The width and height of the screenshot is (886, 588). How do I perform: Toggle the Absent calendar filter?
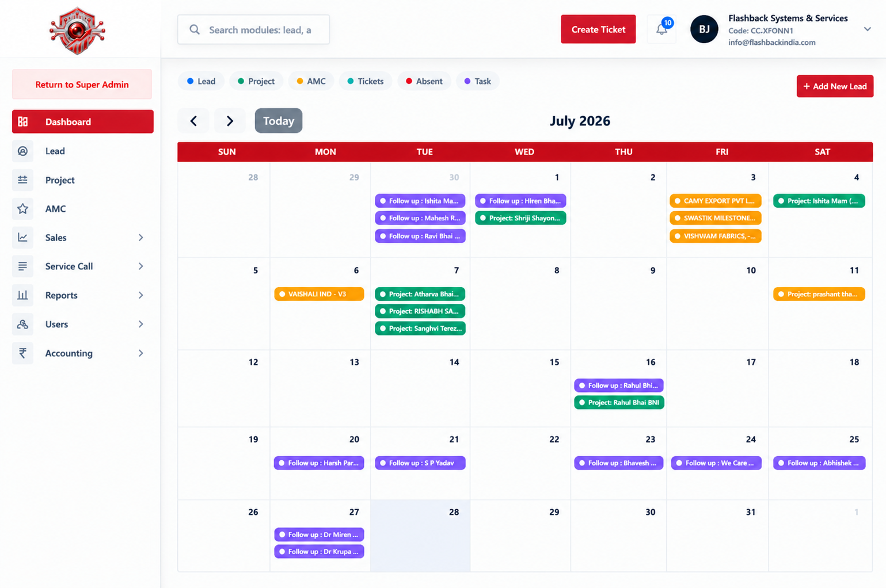coord(424,81)
